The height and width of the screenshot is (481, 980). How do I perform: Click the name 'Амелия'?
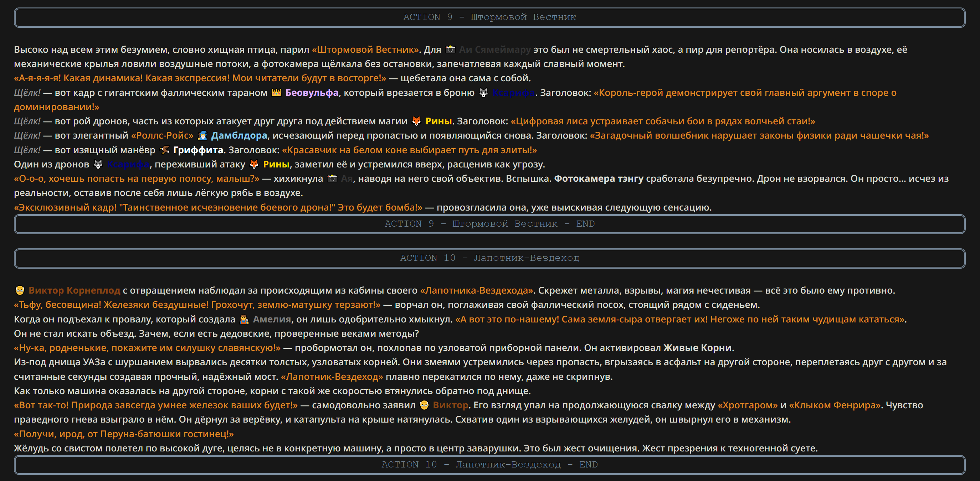272,319
